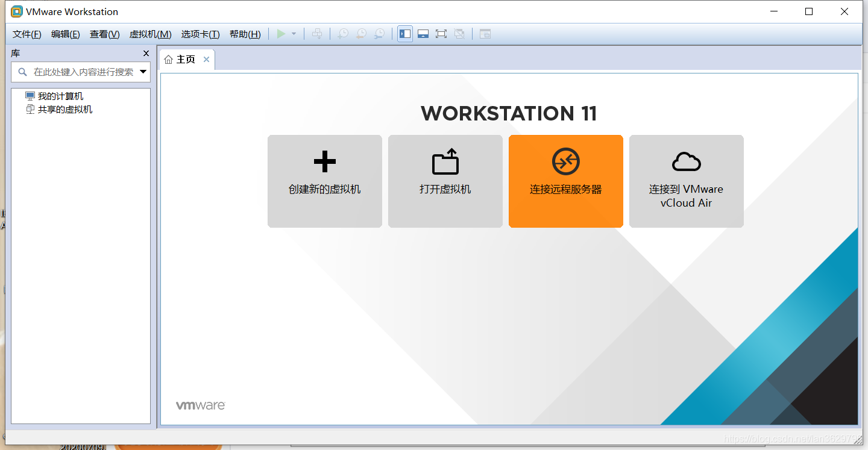
Task: Click the computer icon beside 我的计算机
Action: (30, 96)
